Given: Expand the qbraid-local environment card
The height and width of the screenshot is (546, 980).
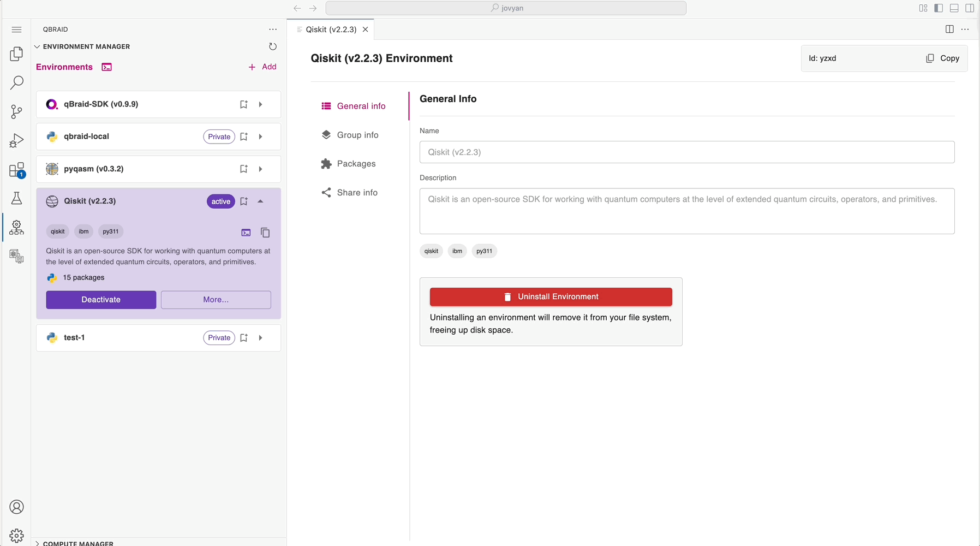Looking at the screenshot, I should click(261, 136).
